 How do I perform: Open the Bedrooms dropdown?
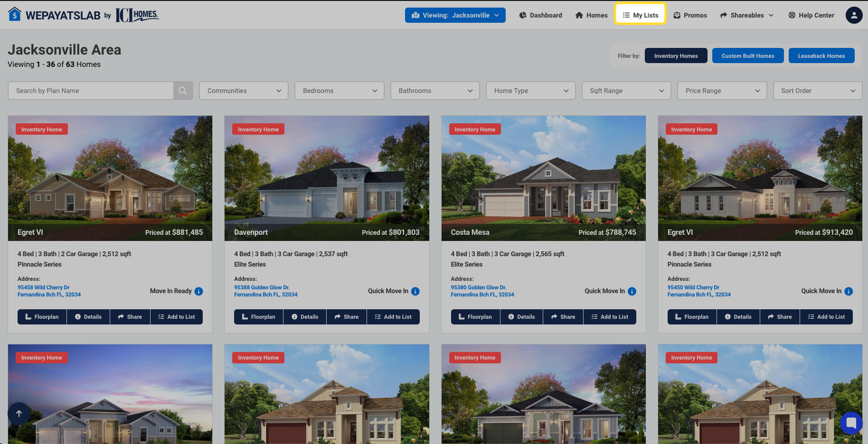coord(340,91)
